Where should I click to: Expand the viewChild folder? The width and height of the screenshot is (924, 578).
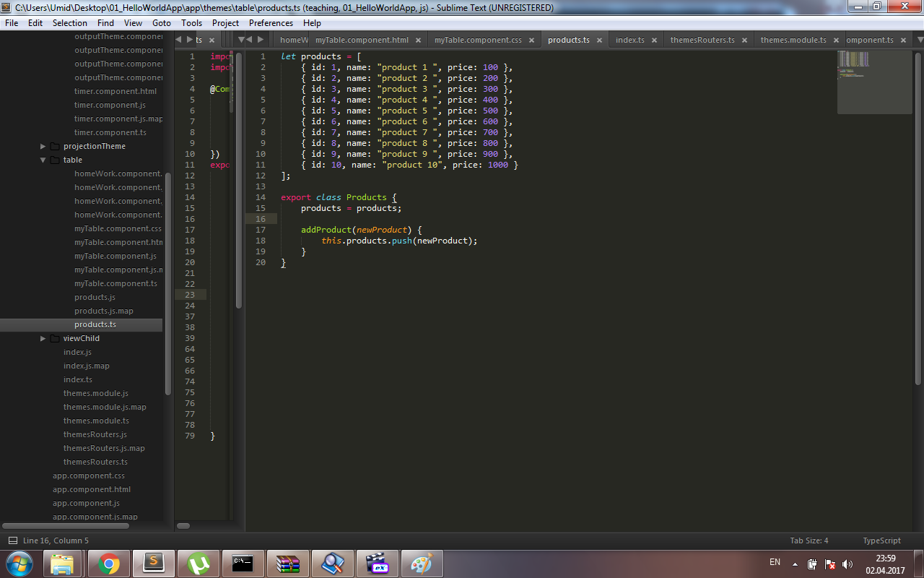[43, 338]
